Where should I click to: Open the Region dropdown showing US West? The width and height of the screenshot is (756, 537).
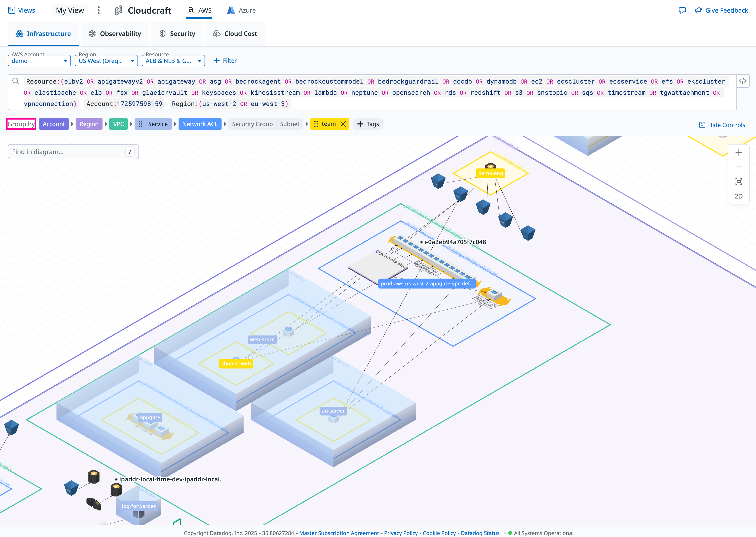106,61
